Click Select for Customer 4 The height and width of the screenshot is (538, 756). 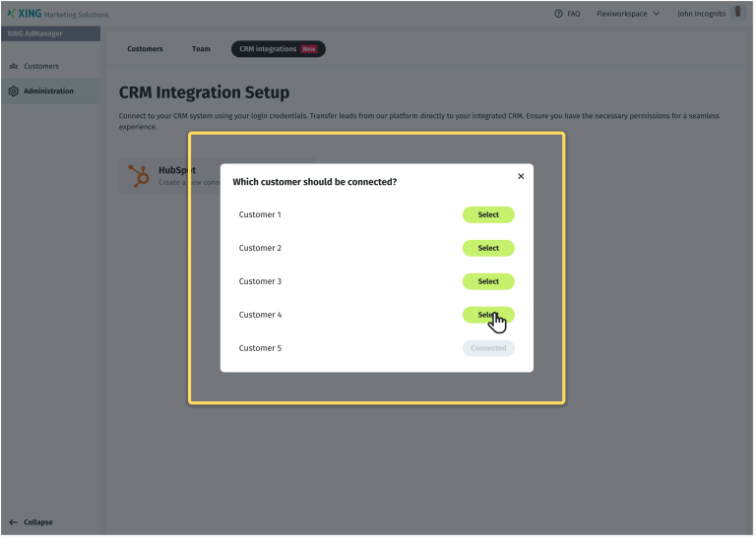[488, 315]
